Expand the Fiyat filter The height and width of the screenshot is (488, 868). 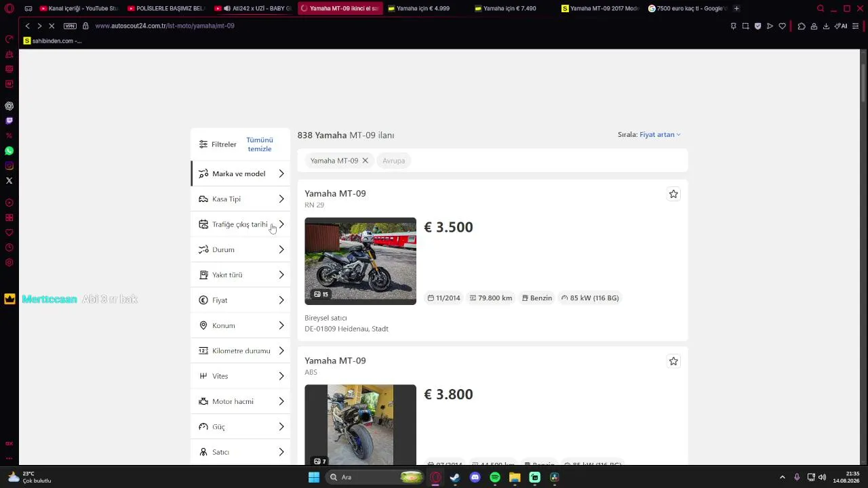pyautogui.click(x=241, y=300)
